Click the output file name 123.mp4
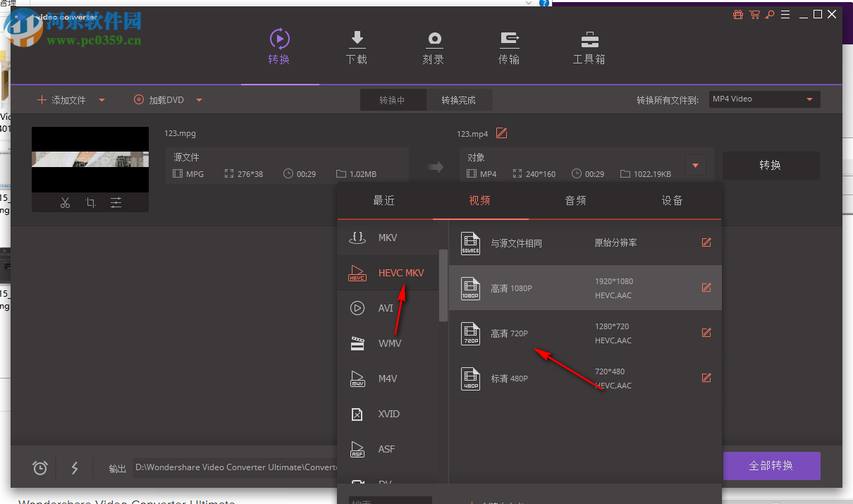Image resolution: width=853 pixels, height=504 pixels. (472, 134)
